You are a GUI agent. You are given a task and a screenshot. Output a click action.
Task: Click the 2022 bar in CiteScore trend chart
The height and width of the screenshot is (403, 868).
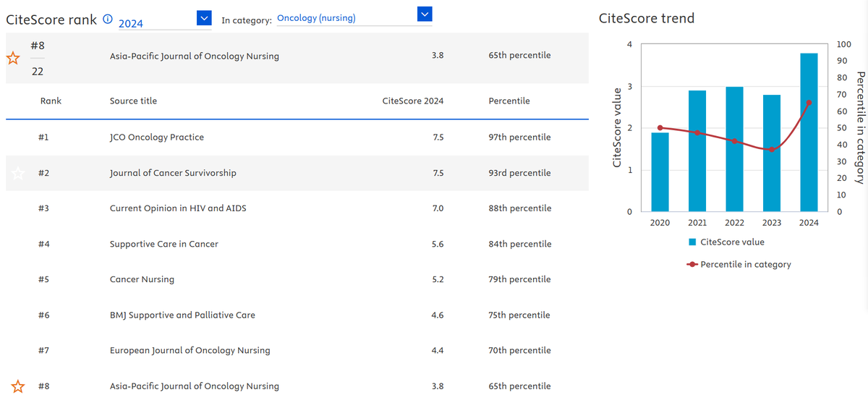[734, 149]
